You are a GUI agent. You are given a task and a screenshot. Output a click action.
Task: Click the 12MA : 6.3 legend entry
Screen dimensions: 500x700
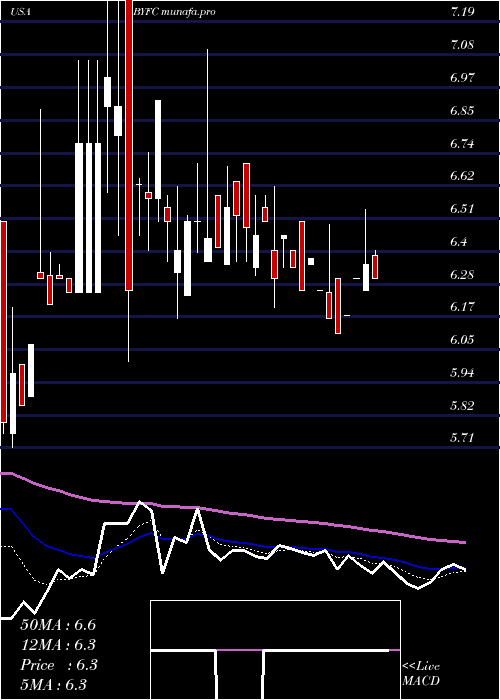58,645
